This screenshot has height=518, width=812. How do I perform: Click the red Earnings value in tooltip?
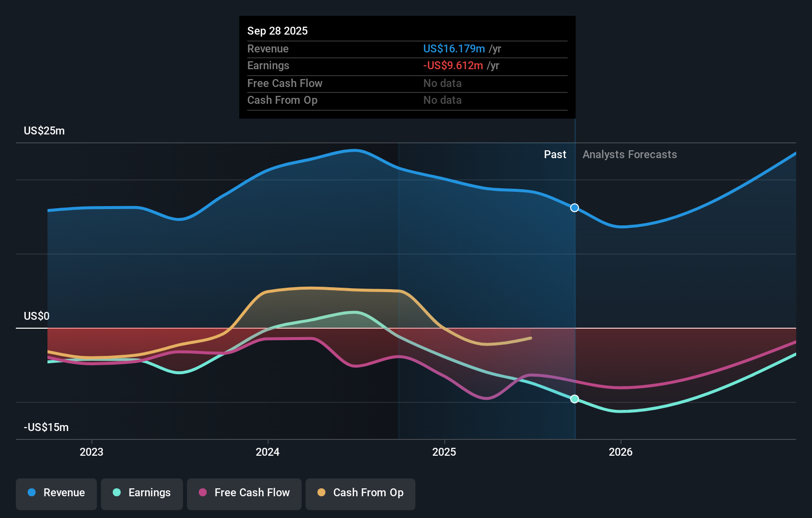coord(452,65)
